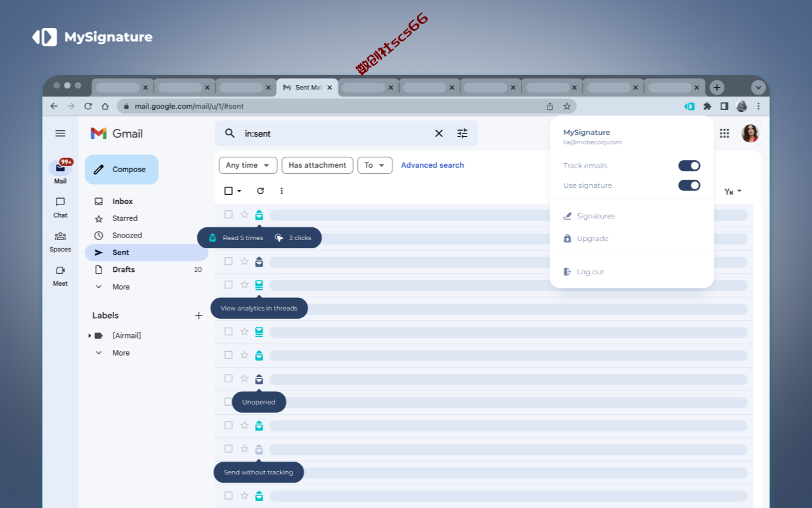Viewport: 812px width, 508px height.
Task: Open the To filter dropdown
Action: [375, 165]
